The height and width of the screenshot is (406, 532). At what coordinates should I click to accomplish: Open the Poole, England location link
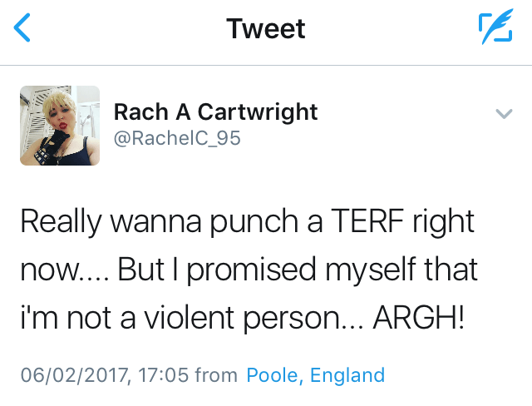[315, 375]
